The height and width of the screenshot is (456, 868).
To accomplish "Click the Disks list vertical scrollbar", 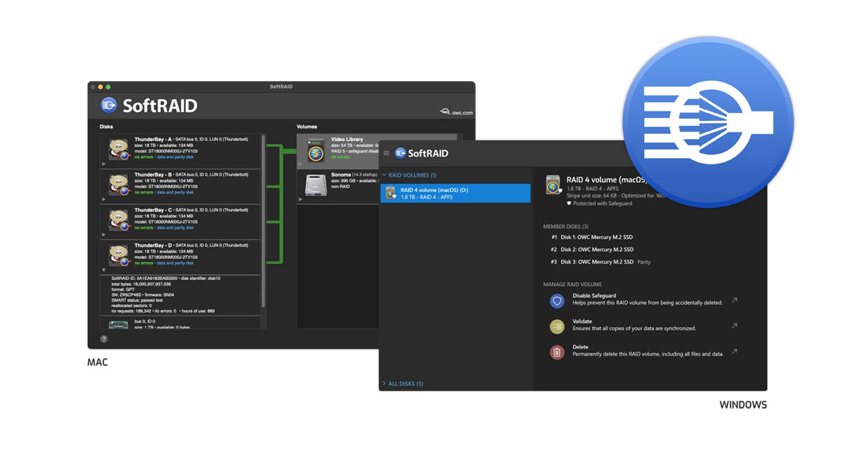I will (x=263, y=217).
